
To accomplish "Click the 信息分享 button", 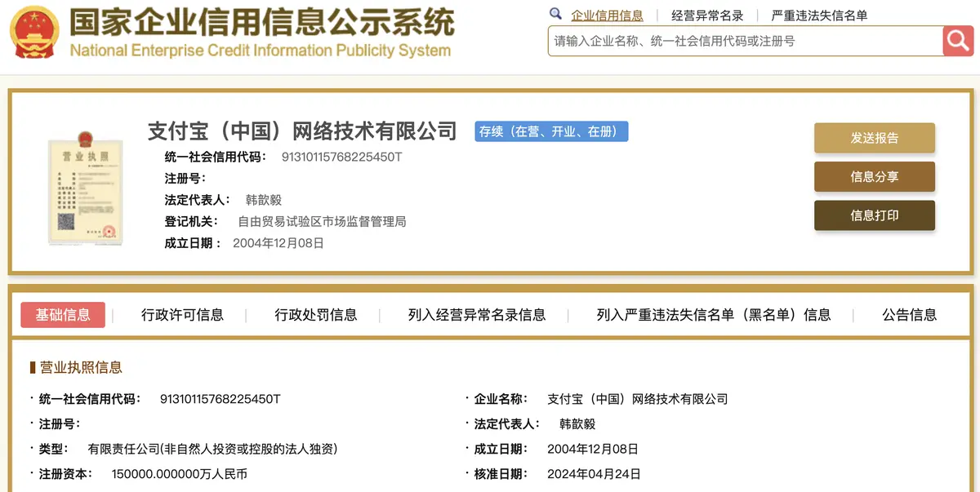I will click(874, 177).
